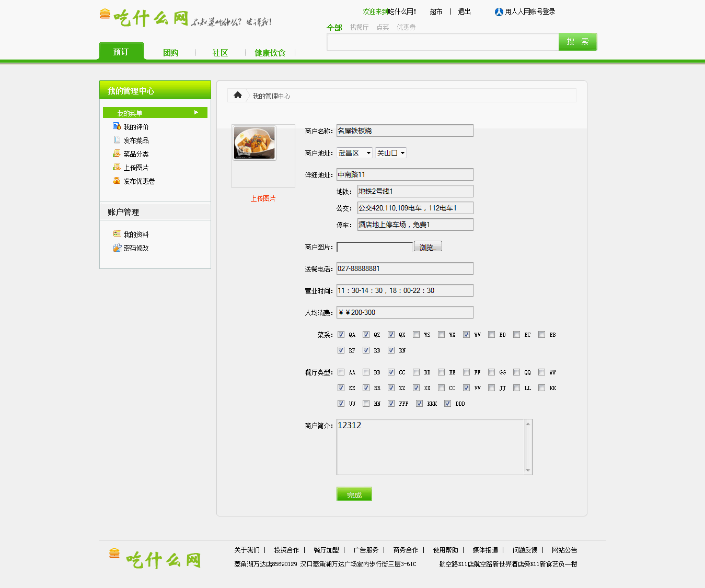The width and height of the screenshot is (705, 588).
Task: Switch to the 团购 navigation tab
Action: pos(170,53)
